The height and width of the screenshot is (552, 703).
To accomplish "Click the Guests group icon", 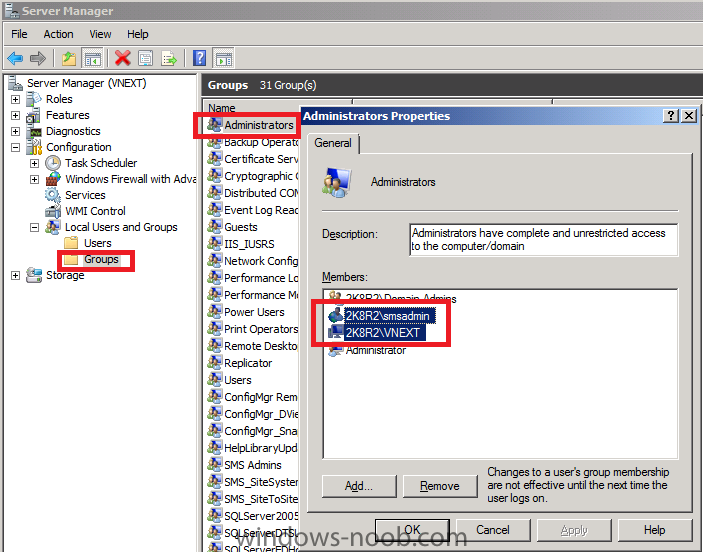I will pyautogui.click(x=214, y=226).
